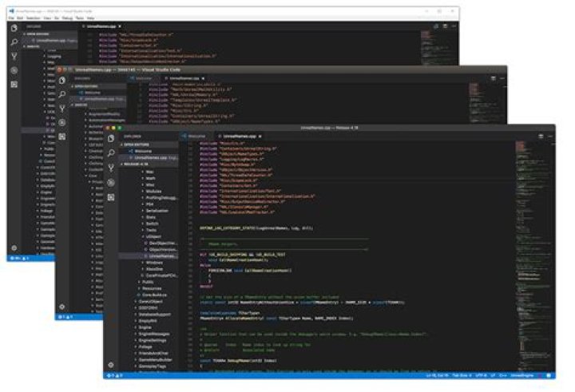The image size is (575, 392).
Task: Open Debug view in middle Ubuntu window
Action: click(62, 122)
